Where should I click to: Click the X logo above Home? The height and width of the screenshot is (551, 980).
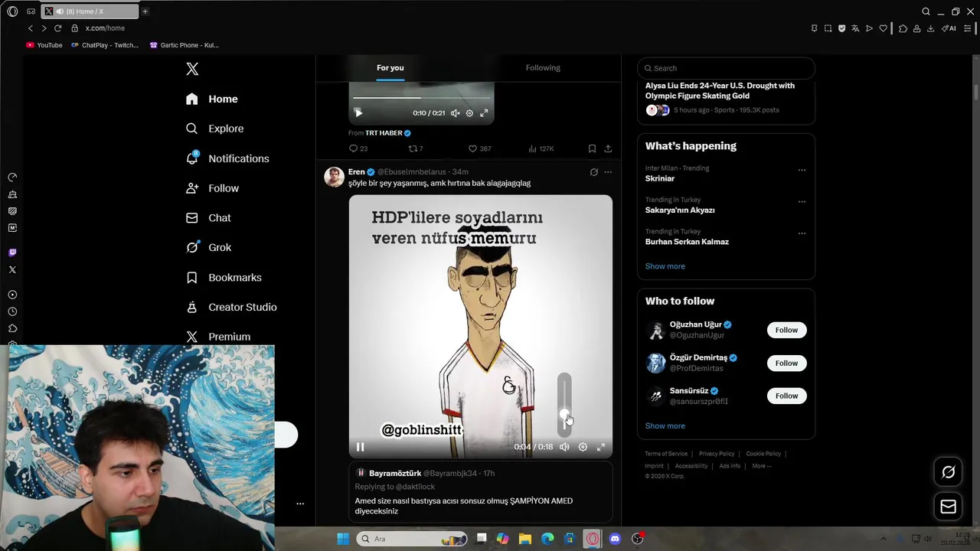pyautogui.click(x=192, y=69)
